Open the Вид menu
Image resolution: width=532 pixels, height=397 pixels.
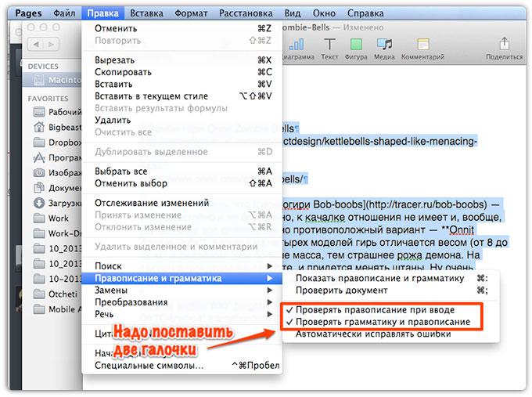[293, 13]
